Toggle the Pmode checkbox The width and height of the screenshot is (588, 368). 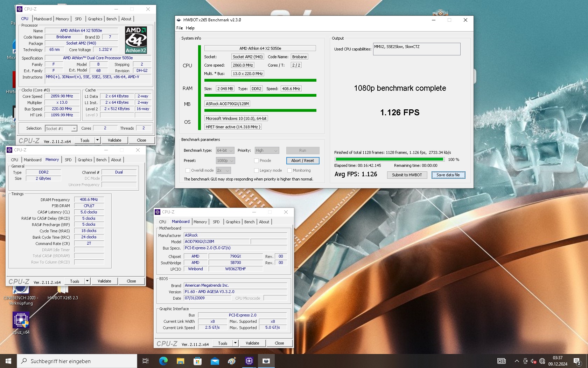click(256, 161)
